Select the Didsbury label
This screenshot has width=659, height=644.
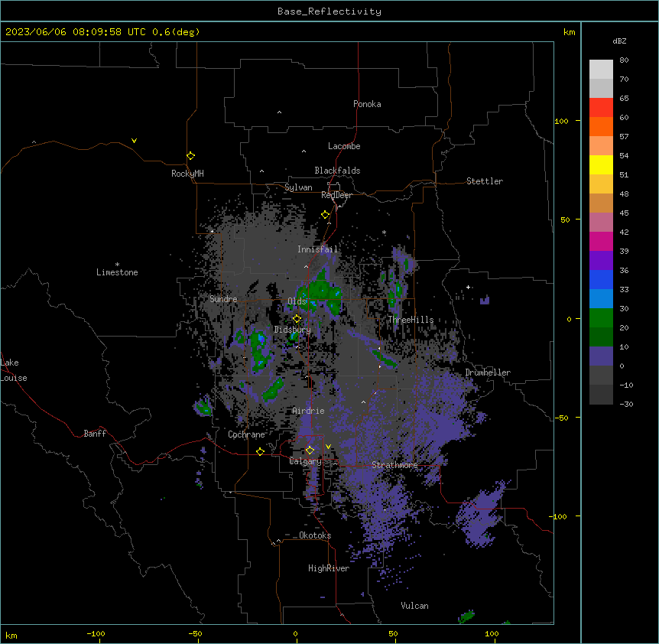pos(293,330)
